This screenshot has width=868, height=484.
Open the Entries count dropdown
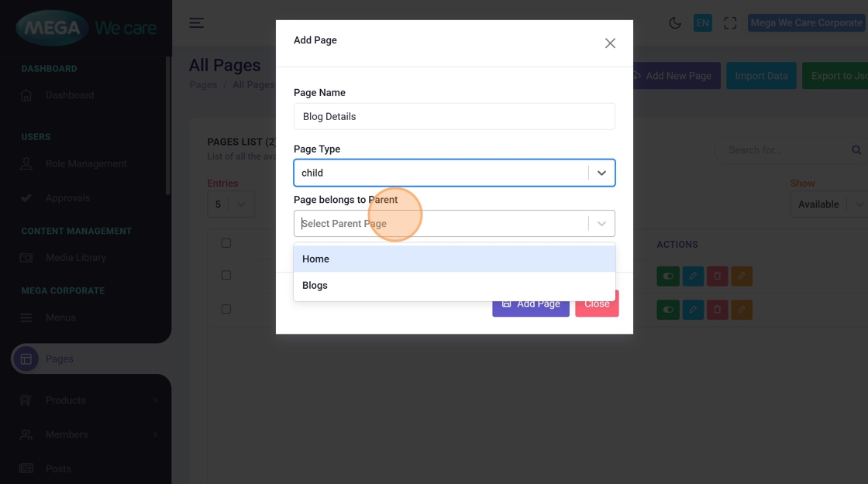tap(231, 204)
